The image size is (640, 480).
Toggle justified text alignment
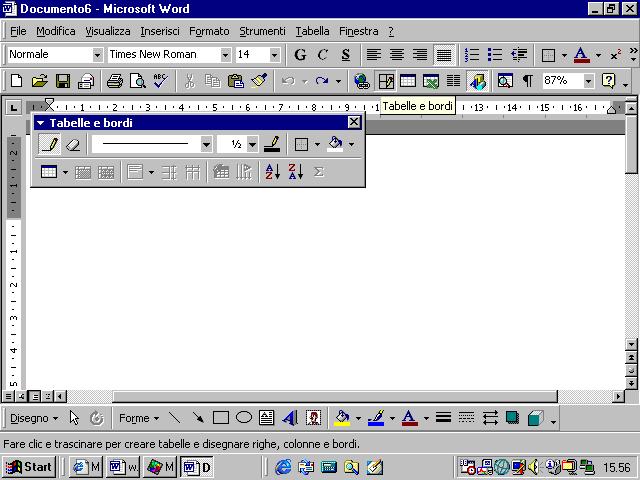[444, 54]
